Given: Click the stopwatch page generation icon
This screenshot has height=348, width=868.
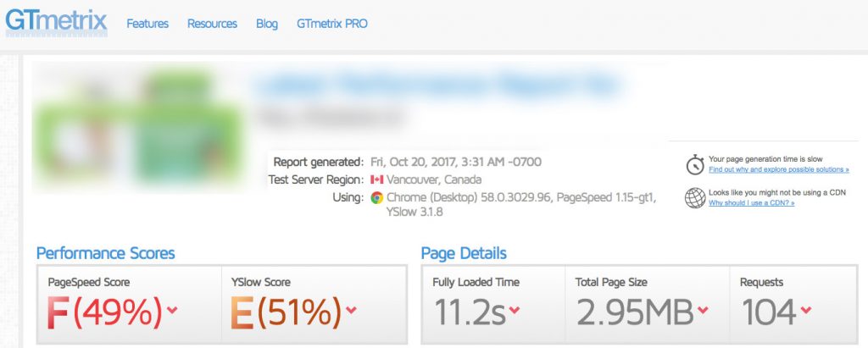Looking at the screenshot, I should click(x=695, y=164).
